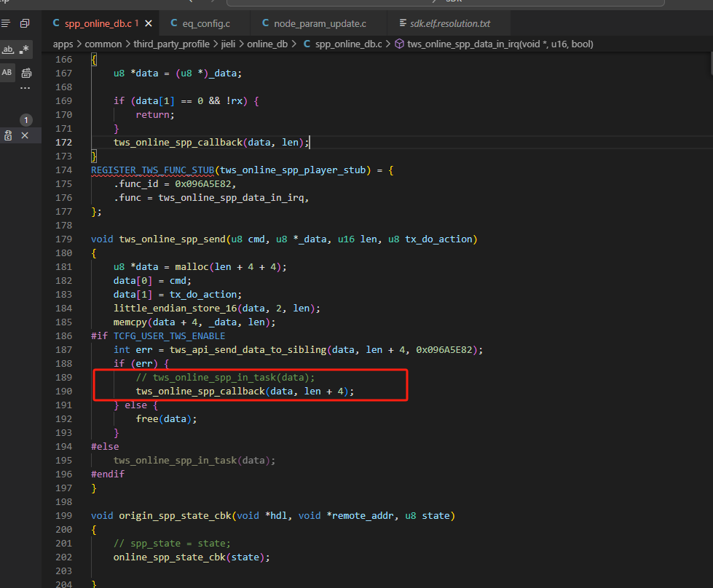Viewport: 713px width, 588px height.
Task: Click the editor vertical scrollbar thumb
Action: point(712,63)
